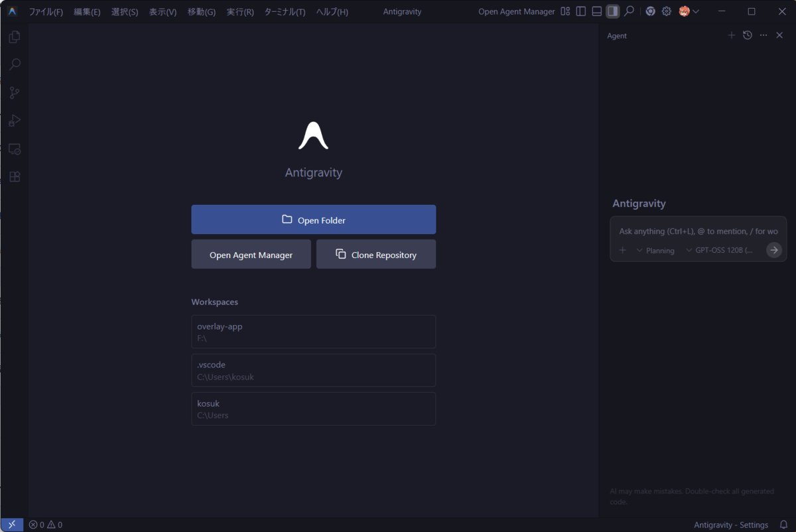Toggle the Agent secondary side bar
The width and height of the screenshot is (796, 532).
[x=613, y=11]
